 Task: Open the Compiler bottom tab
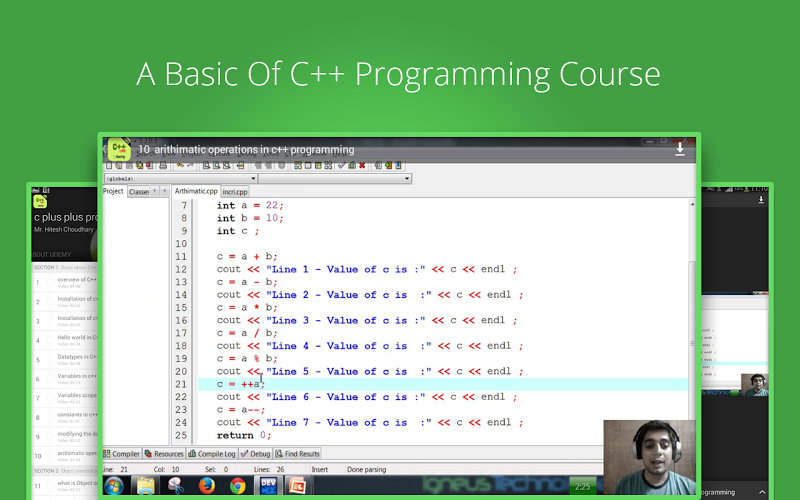121,454
